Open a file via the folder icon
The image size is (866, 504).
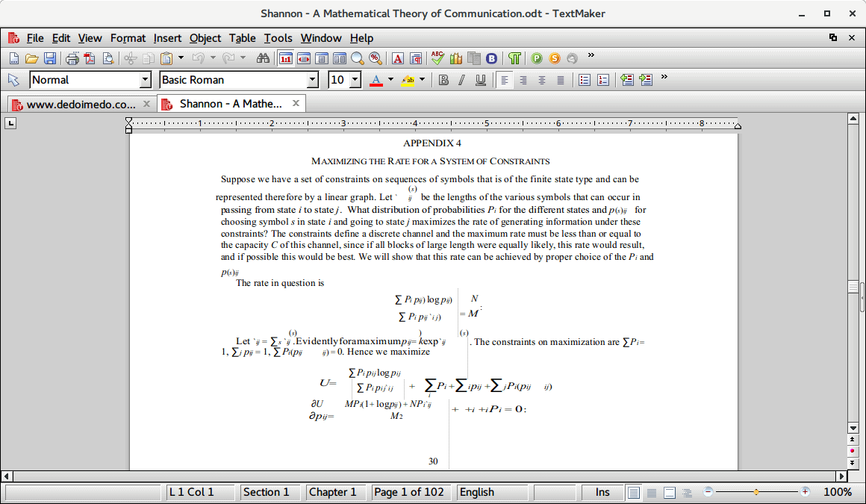coord(31,58)
